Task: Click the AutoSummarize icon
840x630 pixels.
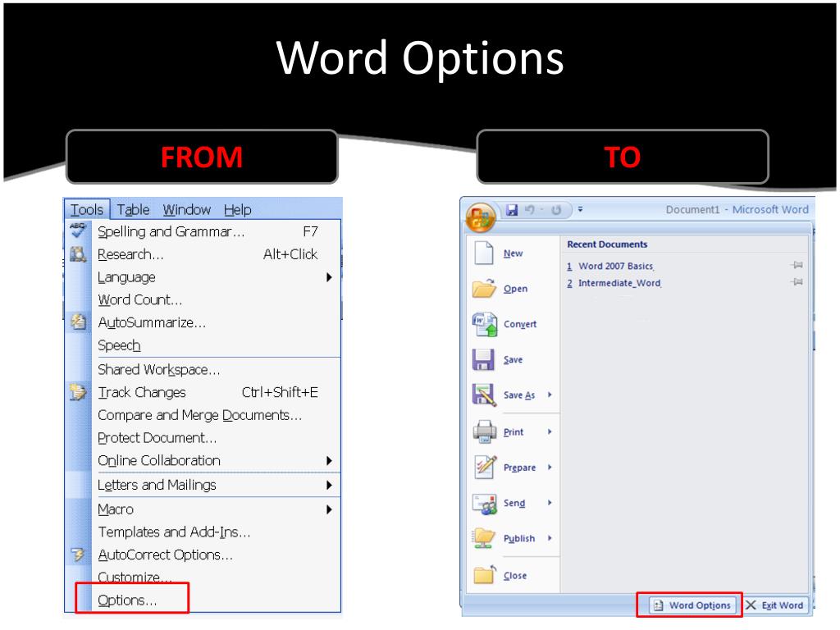Action: point(78,322)
